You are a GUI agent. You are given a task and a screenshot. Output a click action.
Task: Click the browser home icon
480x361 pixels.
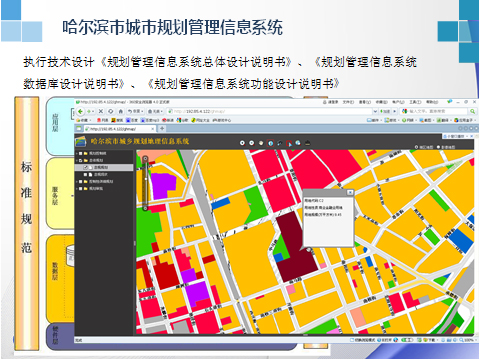click(121, 111)
